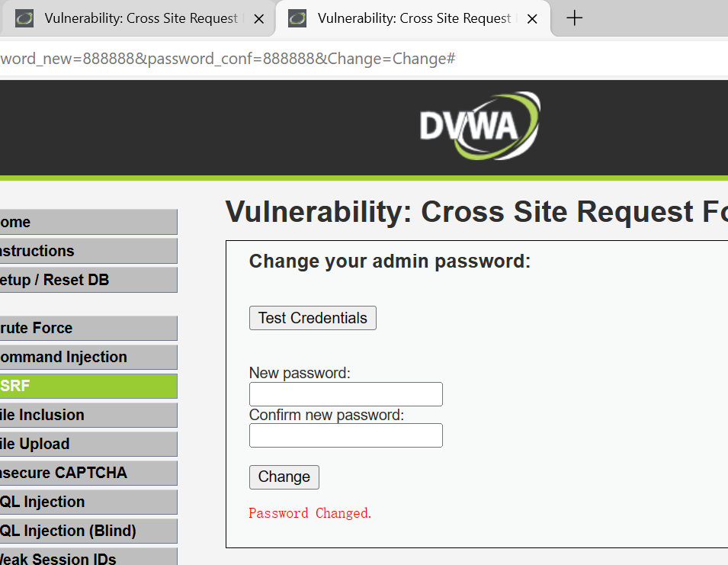Close the first Cross Site Request tab

coord(259,19)
